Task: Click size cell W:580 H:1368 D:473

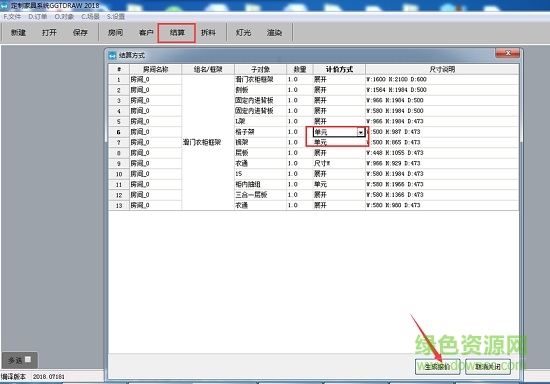Action: pyautogui.click(x=442, y=195)
